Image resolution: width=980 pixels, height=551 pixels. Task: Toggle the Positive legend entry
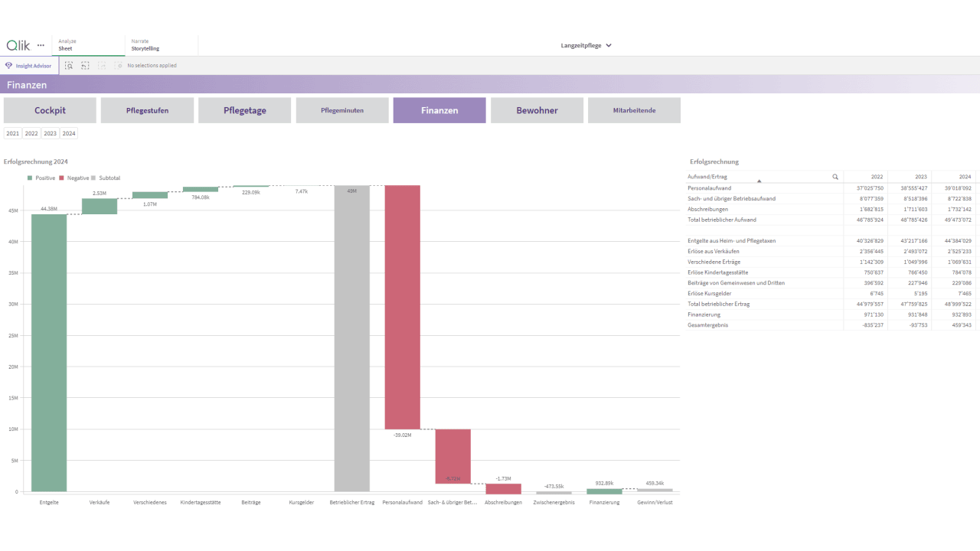click(x=41, y=178)
